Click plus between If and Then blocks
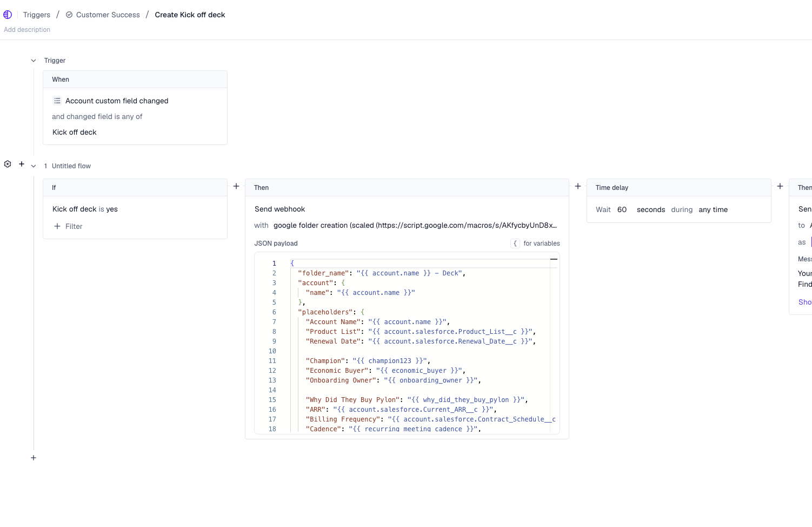 236,186
